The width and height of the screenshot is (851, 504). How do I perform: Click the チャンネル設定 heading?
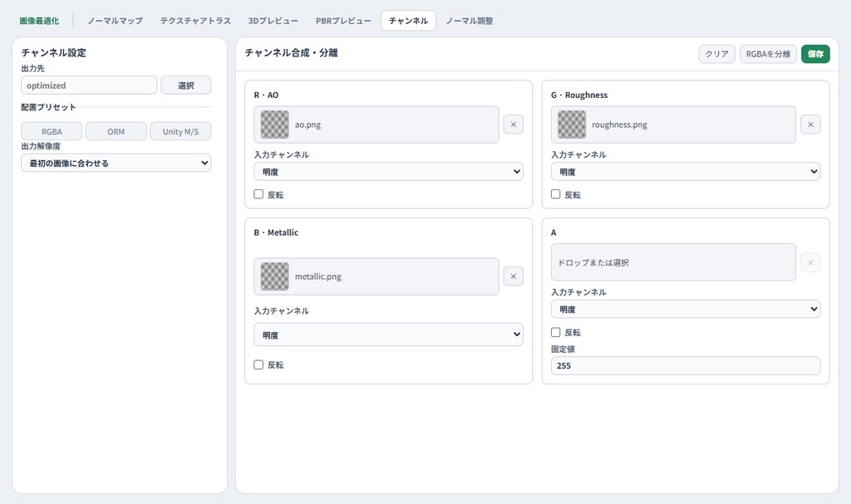coord(54,52)
